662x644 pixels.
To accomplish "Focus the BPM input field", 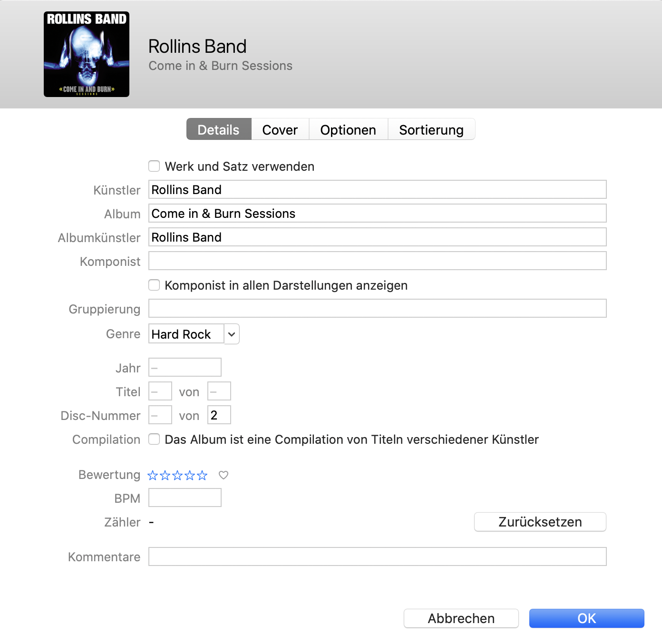I will coord(185,498).
